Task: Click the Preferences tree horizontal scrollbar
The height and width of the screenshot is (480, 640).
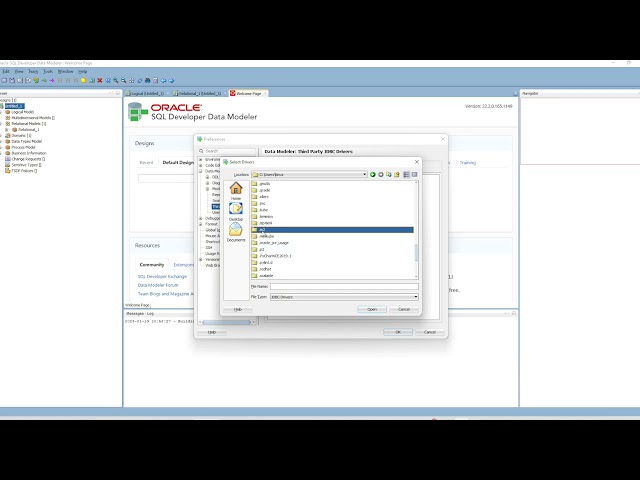Action: 227,322
